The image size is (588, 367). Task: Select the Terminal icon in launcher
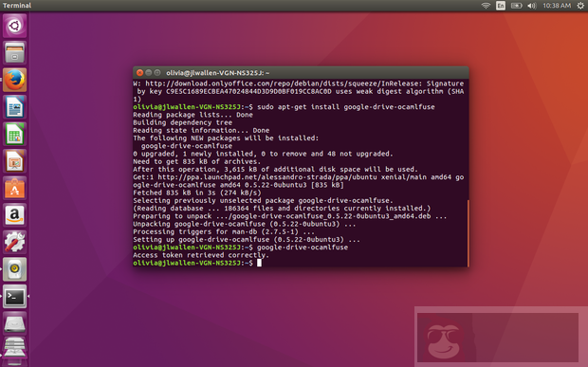pyautogui.click(x=14, y=297)
